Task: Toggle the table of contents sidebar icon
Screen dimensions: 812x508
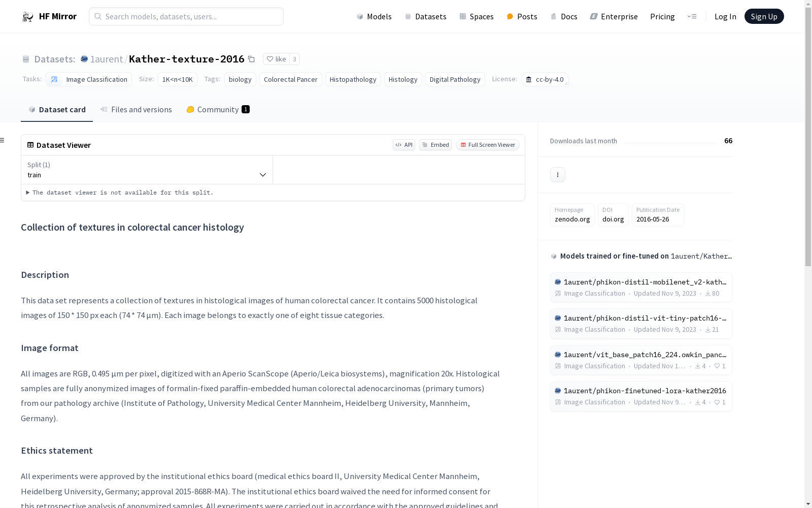Action: [x=2, y=140]
